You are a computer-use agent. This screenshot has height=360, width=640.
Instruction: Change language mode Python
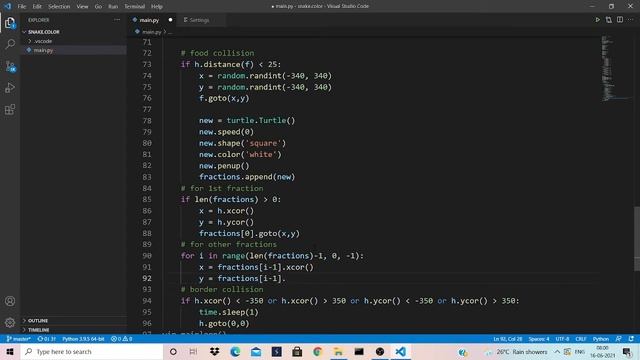(x=601, y=339)
